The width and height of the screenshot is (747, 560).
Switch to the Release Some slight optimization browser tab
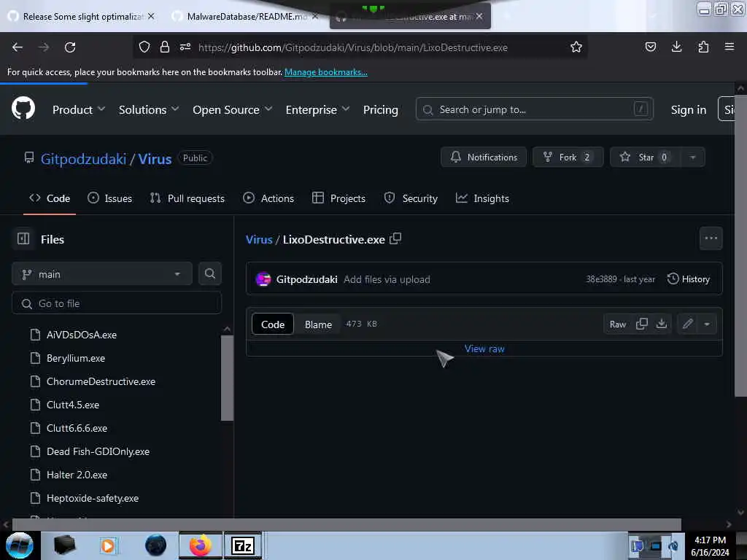coord(82,16)
